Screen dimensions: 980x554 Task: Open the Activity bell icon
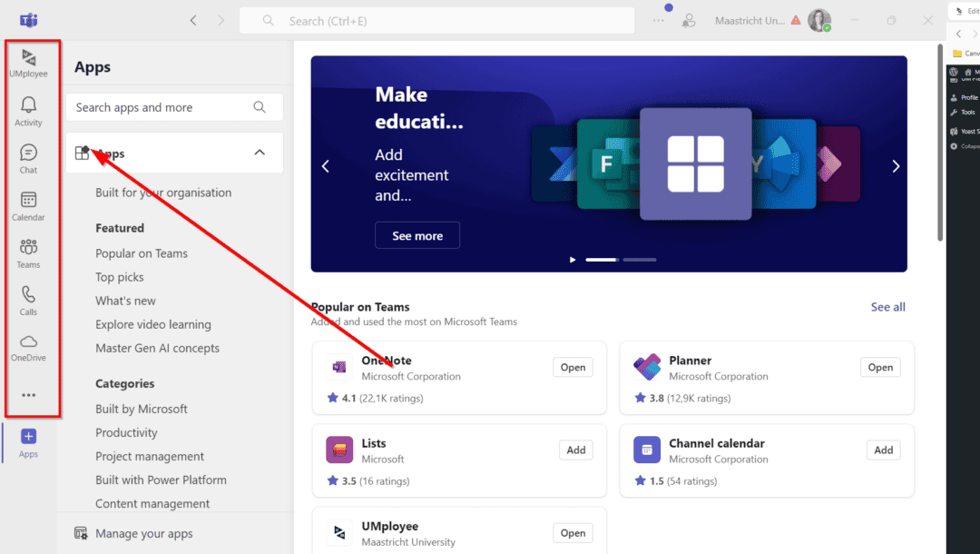pos(28,111)
